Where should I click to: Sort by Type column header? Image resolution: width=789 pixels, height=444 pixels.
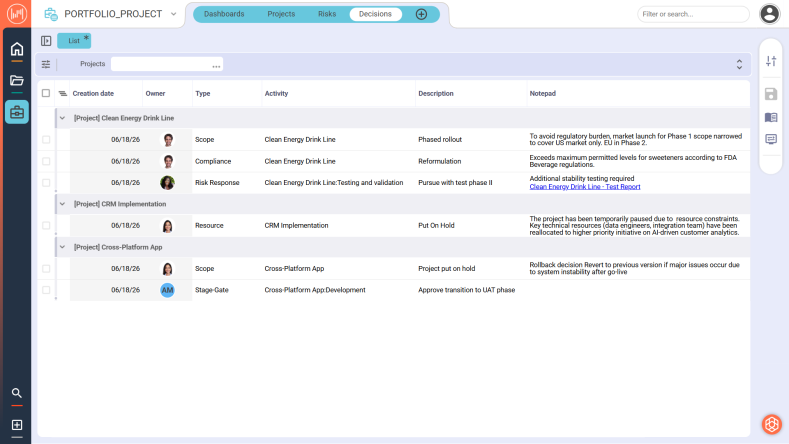click(x=203, y=94)
